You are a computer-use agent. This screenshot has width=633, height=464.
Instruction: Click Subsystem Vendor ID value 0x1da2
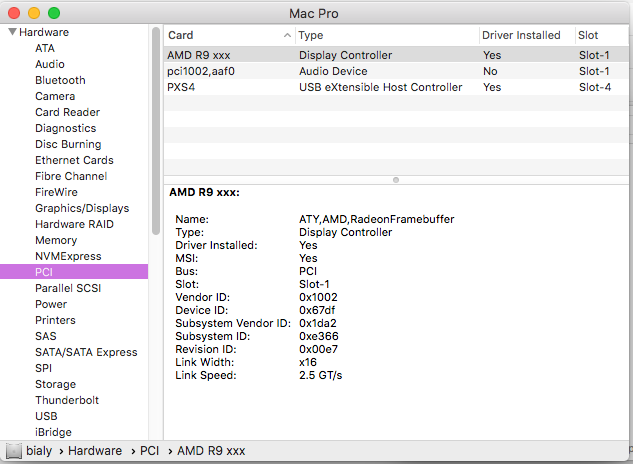pos(318,323)
